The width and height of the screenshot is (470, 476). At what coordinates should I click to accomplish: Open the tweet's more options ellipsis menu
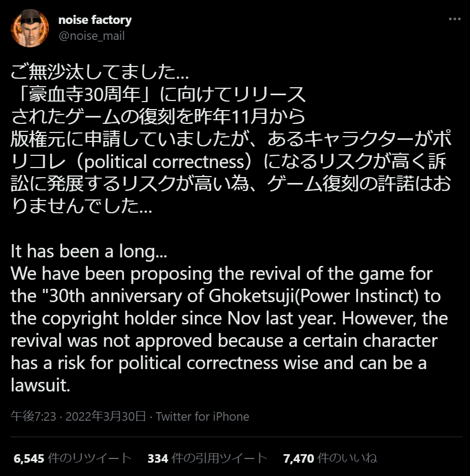pos(454,19)
